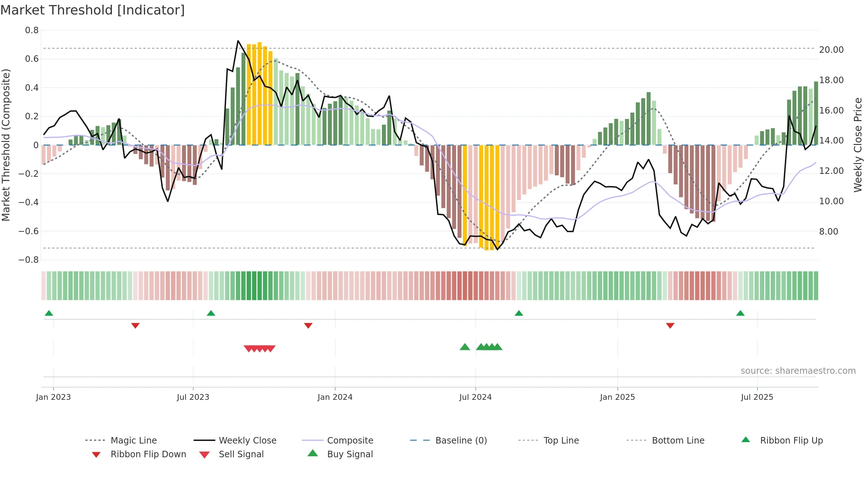Toggle the Sell Signal legend entry

[x=231, y=454]
